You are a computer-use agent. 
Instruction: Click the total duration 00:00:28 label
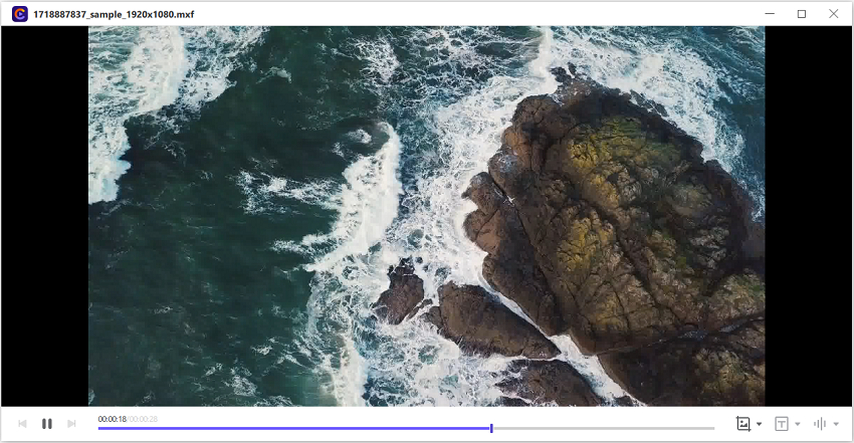pyautogui.click(x=143, y=419)
